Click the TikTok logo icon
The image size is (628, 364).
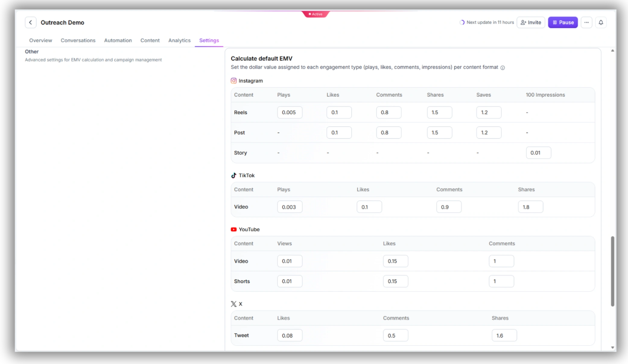(x=233, y=176)
